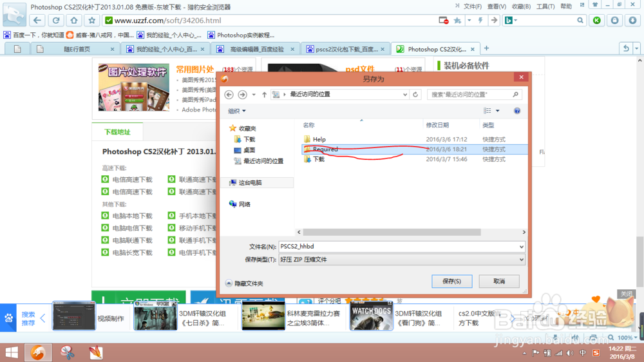Open Photoshop实例教程 bookmark
The width and height of the screenshot is (644, 362).
point(241,35)
